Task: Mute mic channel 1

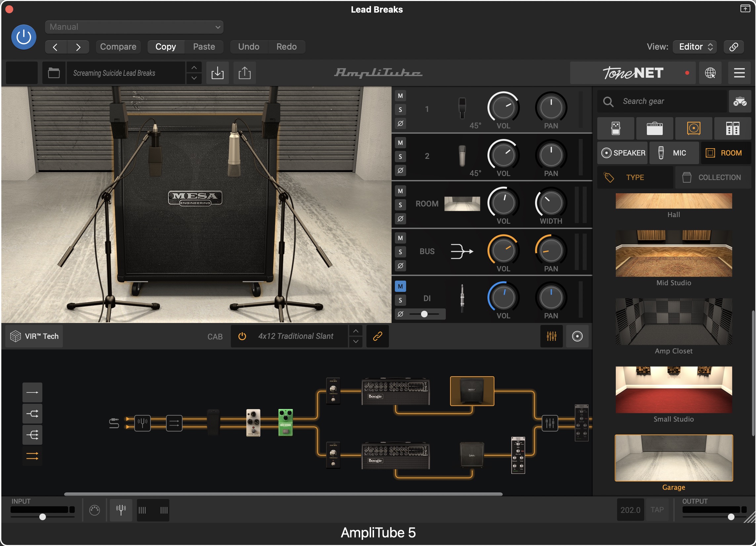Action: click(400, 96)
